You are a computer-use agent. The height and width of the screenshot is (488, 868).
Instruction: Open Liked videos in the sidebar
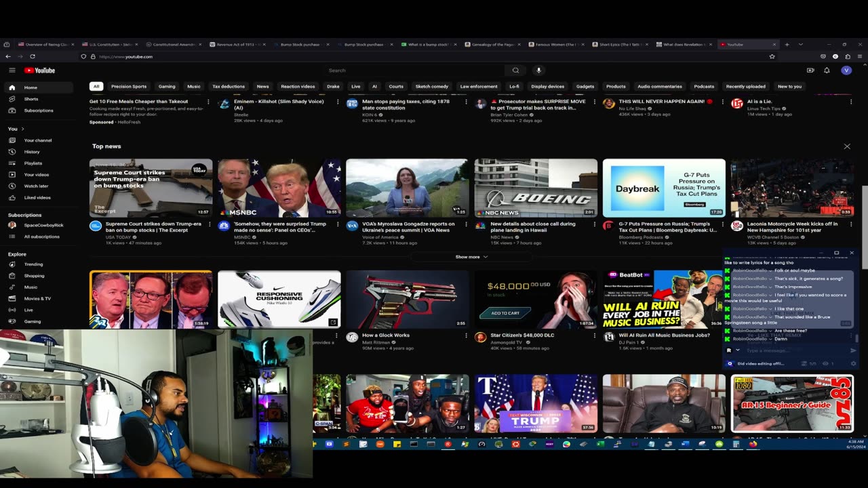click(x=39, y=197)
